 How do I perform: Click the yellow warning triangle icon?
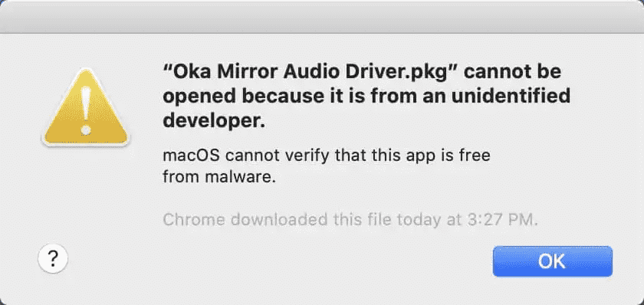(x=86, y=107)
